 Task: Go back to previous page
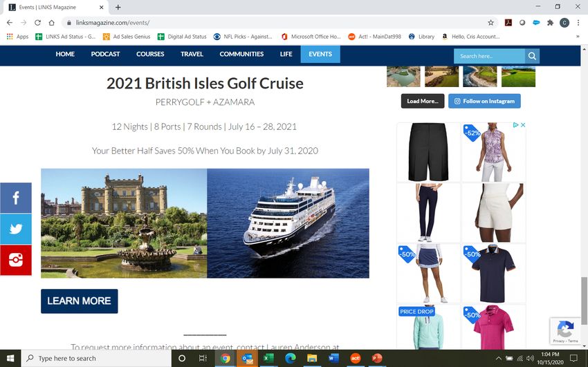tap(10, 23)
